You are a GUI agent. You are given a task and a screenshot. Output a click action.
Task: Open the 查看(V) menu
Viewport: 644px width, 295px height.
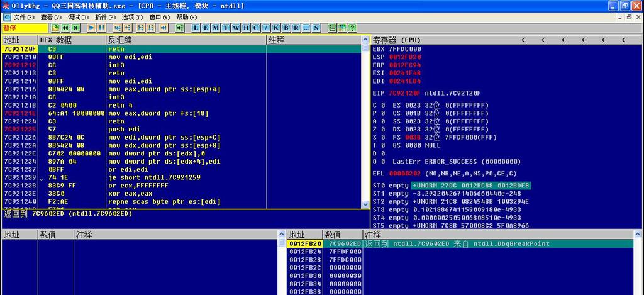(x=51, y=17)
